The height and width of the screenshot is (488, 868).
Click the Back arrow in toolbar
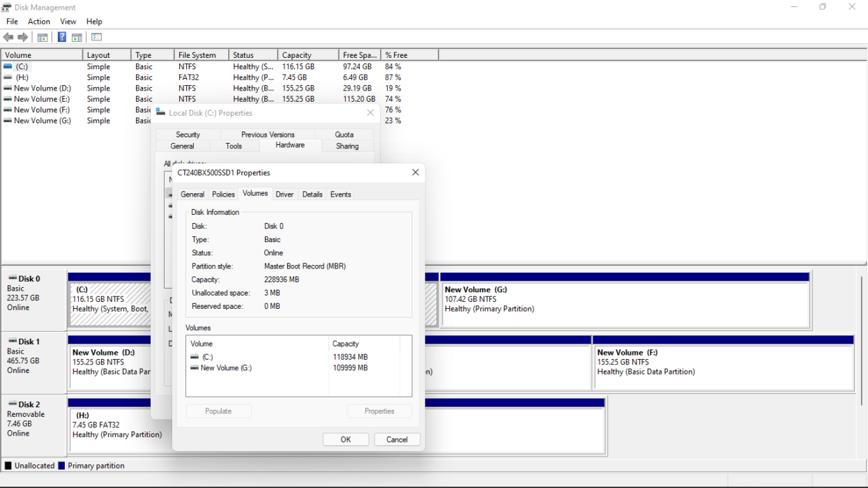click(8, 38)
